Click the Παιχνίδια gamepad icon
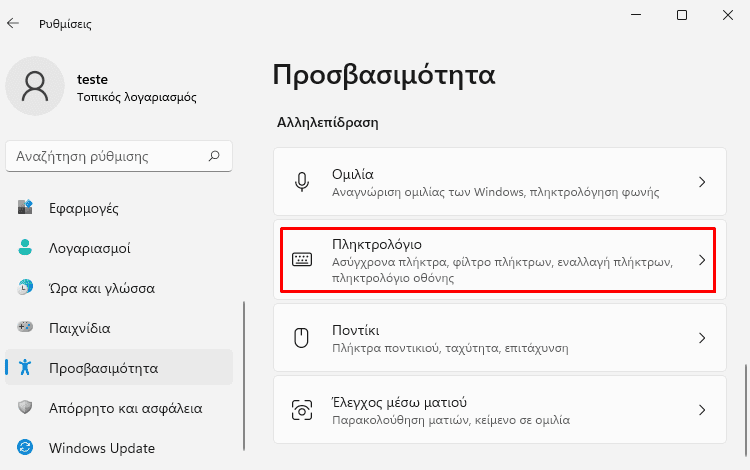Screen dimensions: 750x470 25,327
